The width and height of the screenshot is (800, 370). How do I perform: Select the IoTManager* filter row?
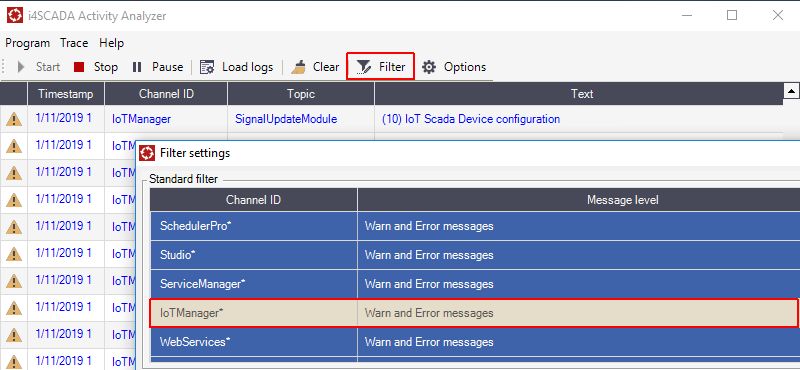[474, 313]
